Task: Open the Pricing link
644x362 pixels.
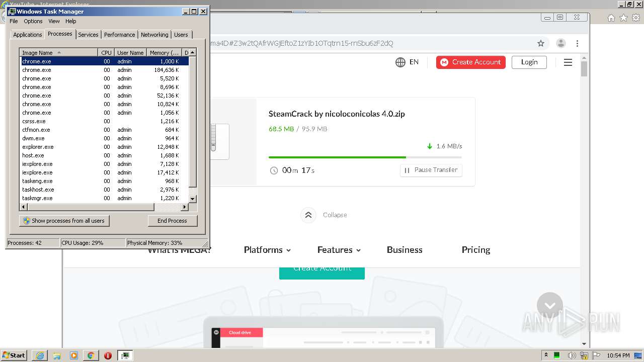Action: (476, 250)
